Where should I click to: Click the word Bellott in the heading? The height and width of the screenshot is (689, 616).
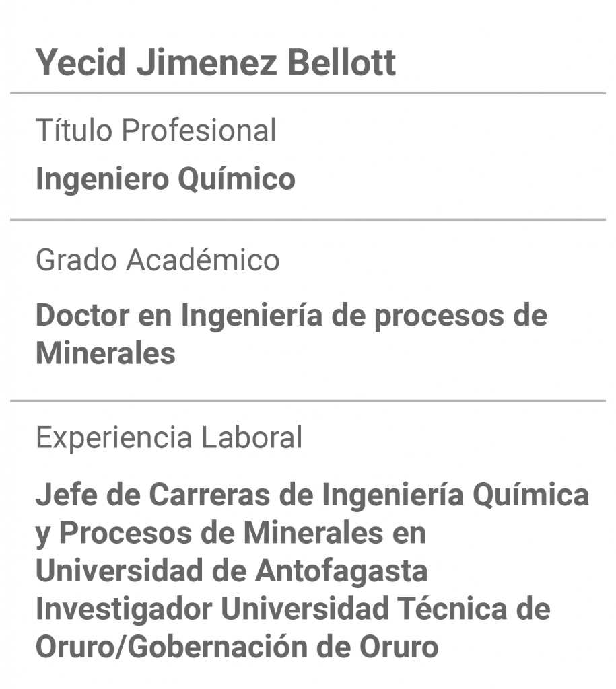click(x=341, y=63)
